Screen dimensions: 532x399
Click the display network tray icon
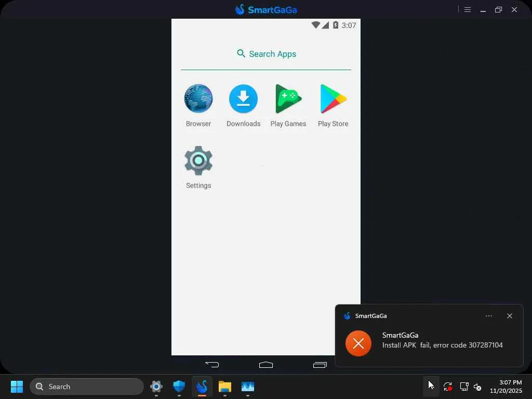(x=464, y=387)
